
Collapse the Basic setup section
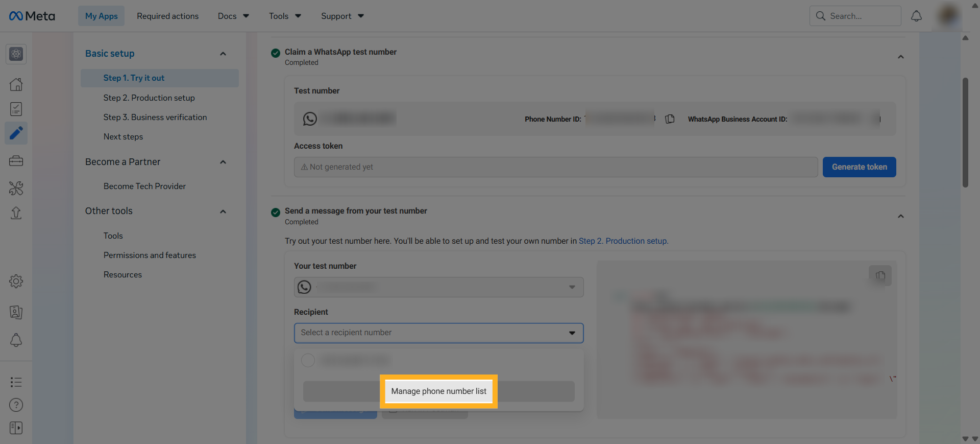click(223, 54)
